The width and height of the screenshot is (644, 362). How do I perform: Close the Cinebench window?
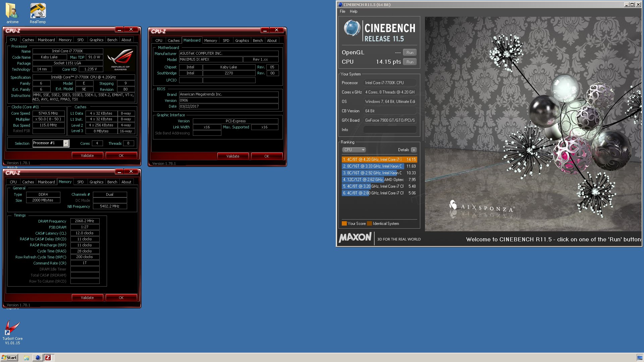point(638,5)
